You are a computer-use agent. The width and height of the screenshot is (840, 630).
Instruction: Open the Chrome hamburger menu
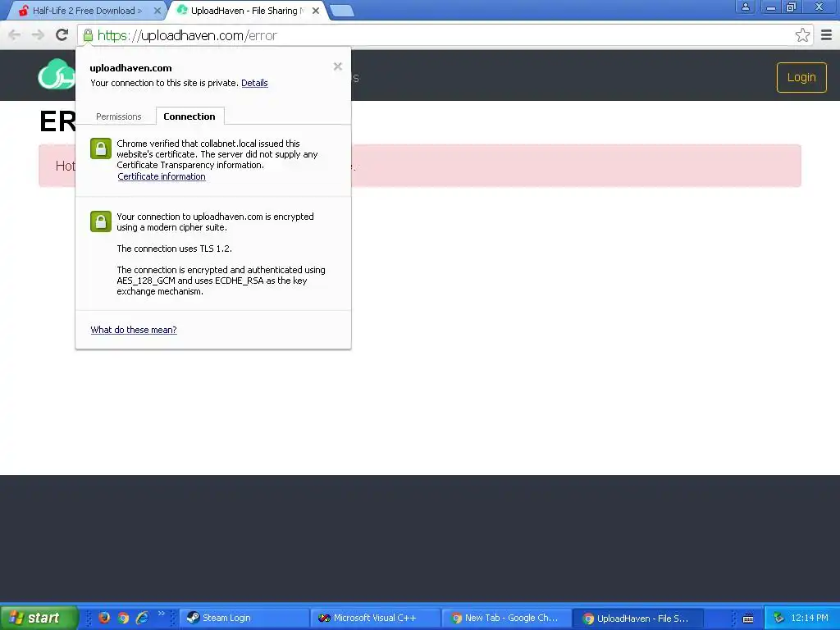[x=826, y=35]
